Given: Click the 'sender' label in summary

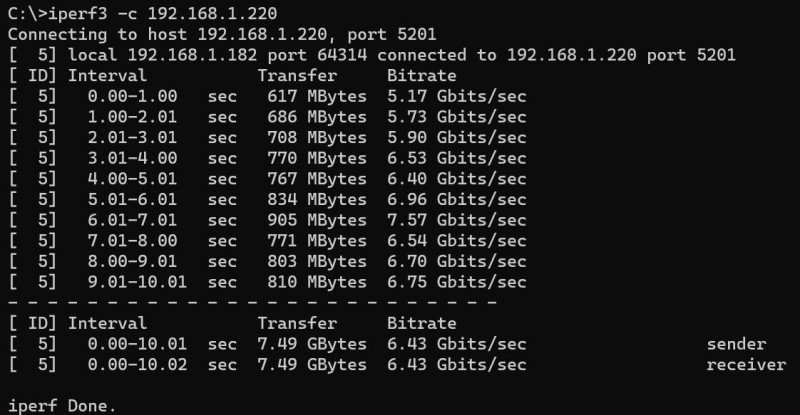Looking at the screenshot, I should click(x=736, y=344).
